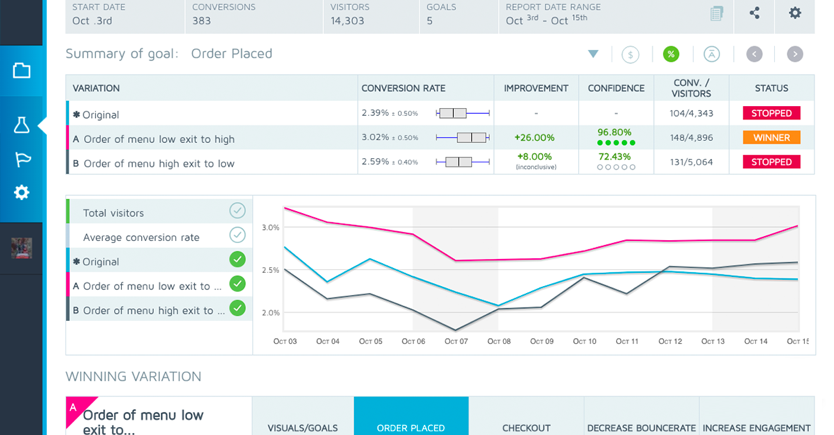The image size is (834, 435).
Task: Click the copy report document icon
Action: coord(716,13)
